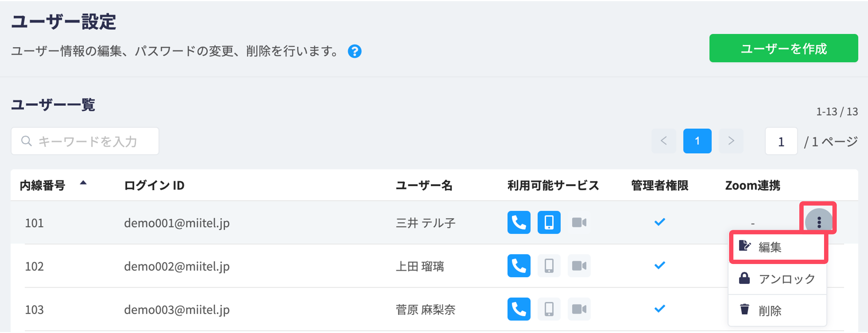This screenshot has height=333, width=868.
Task: Click mobile service icon for user 103
Action: point(549,309)
